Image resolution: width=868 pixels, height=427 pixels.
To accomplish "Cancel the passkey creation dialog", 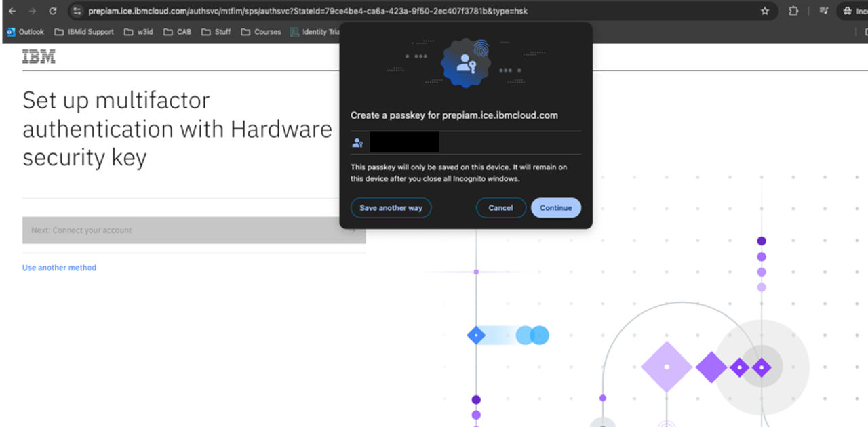I will pos(500,207).
